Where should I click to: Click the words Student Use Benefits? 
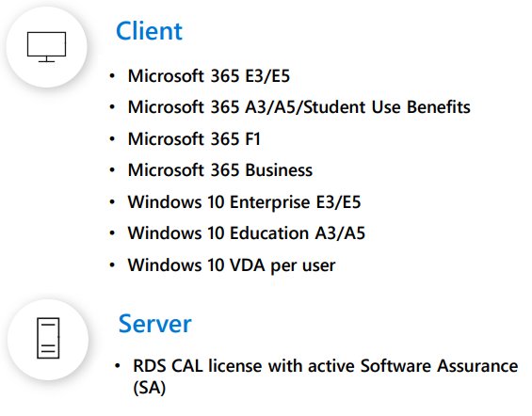click(386, 107)
